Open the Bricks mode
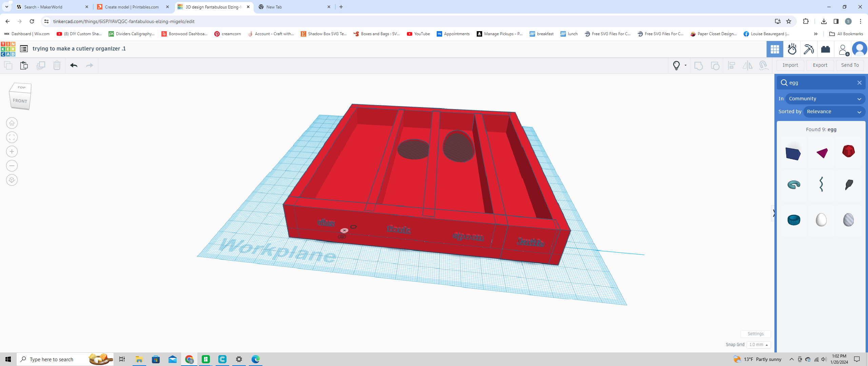 [826, 49]
